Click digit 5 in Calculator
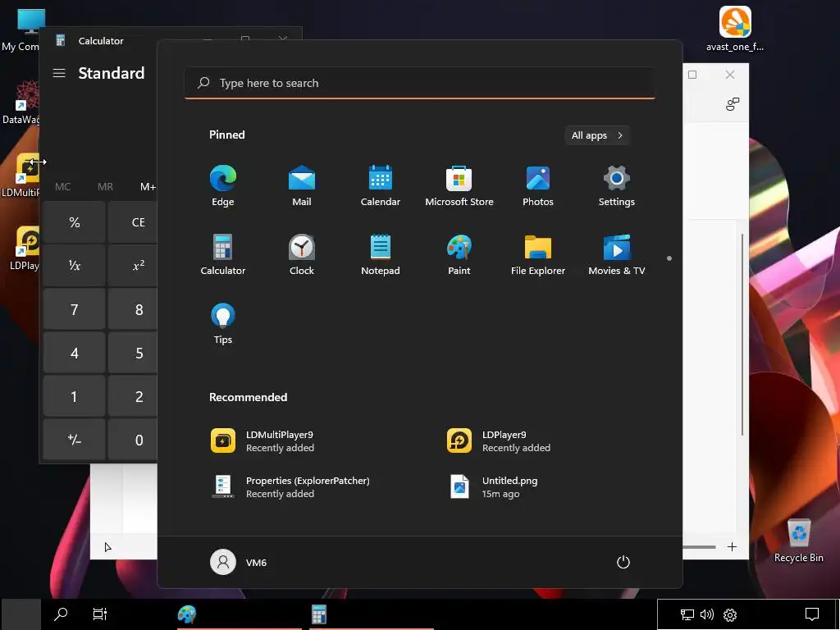Screen dimensions: 840x630 pos(132,353)
